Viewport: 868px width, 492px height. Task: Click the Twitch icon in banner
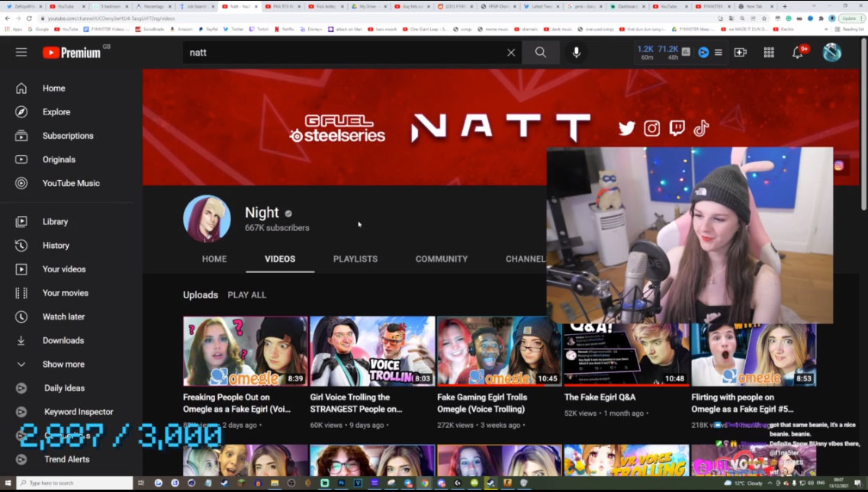coord(677,128)
